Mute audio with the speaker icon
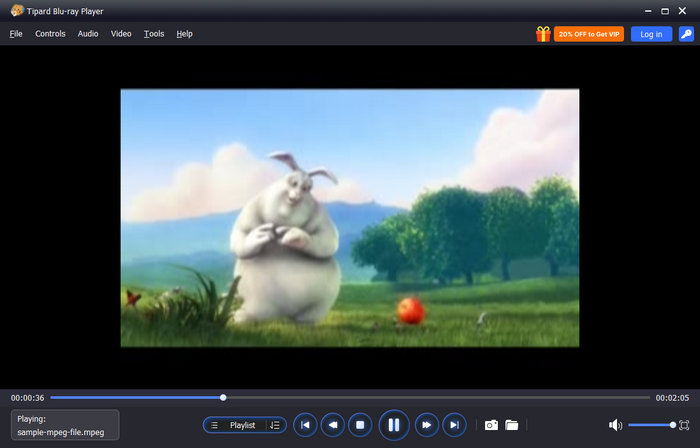The width and height of the screenshot is (700, 448). (615, 425)
